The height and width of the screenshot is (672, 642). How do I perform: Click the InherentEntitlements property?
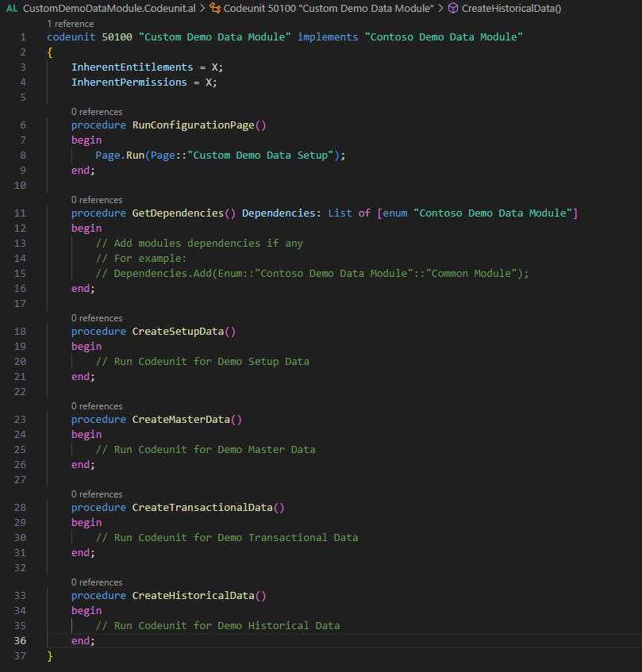tap(132, 67)
